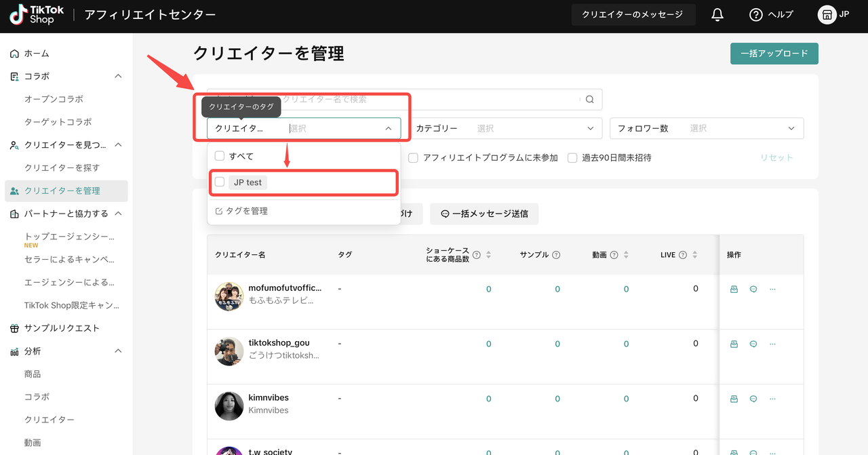
Task: Open the フォロワー数 dropdown
Action: (x=707, y=128)
